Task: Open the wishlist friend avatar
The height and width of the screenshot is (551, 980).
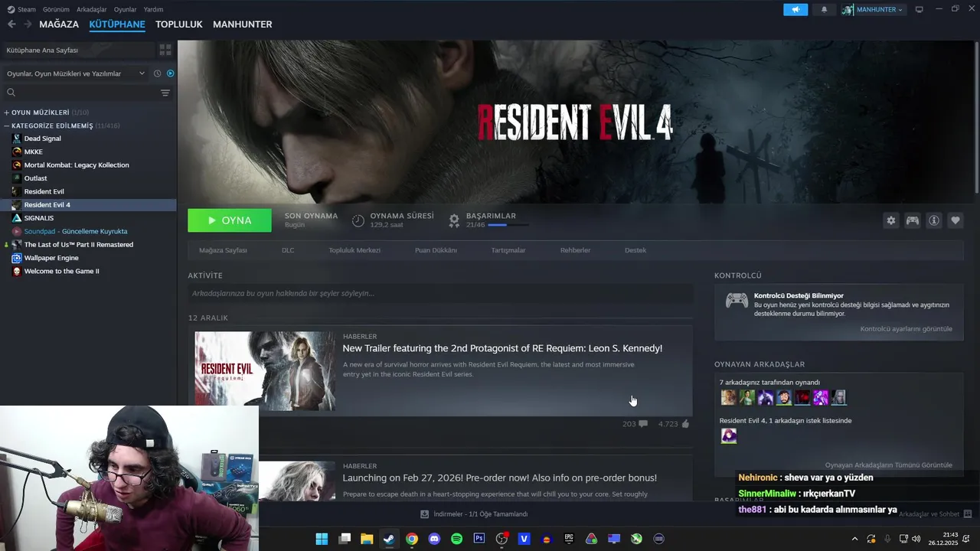Action: pos(729,435)
